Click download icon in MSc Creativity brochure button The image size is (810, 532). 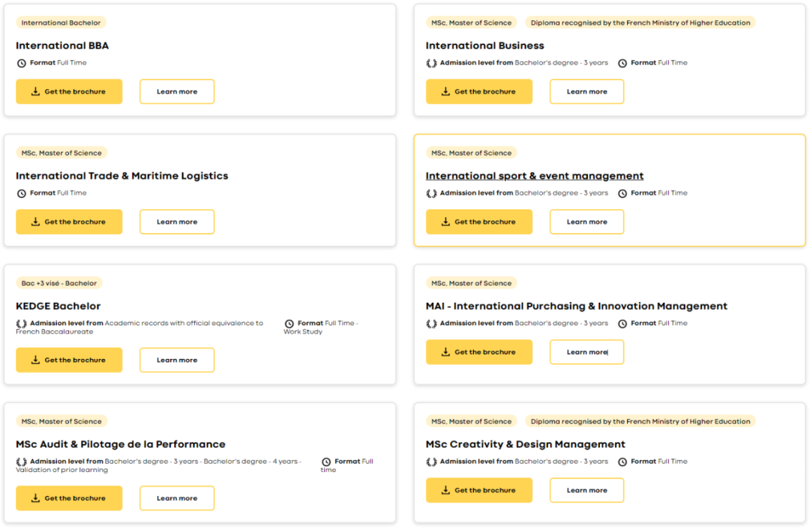click(445, 490)
